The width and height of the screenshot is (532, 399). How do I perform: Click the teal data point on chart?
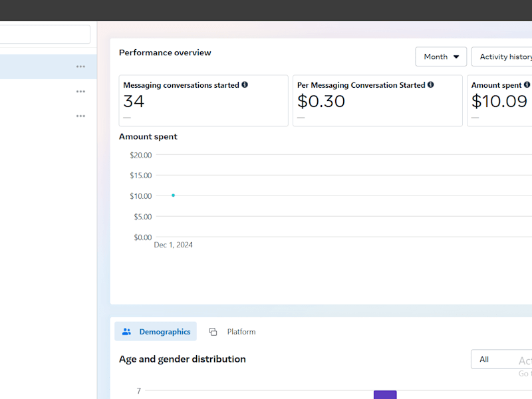pyautogui.click(x=173, y=196)
